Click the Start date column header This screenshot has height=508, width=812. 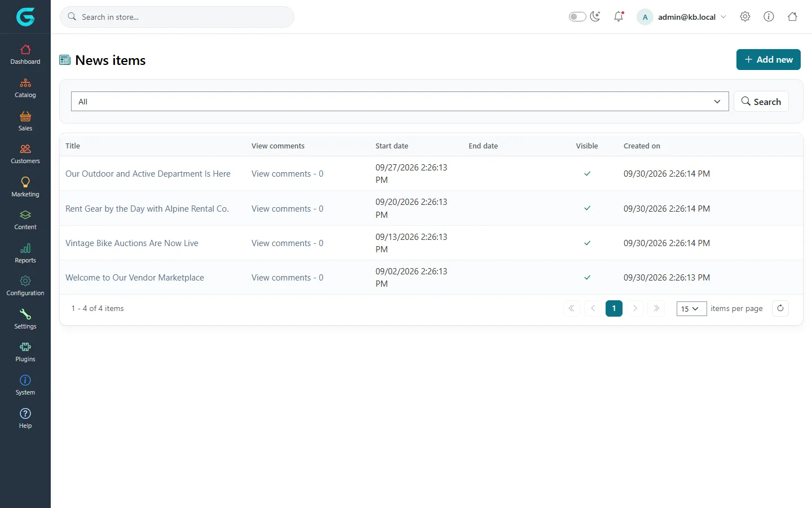[392, 146]
